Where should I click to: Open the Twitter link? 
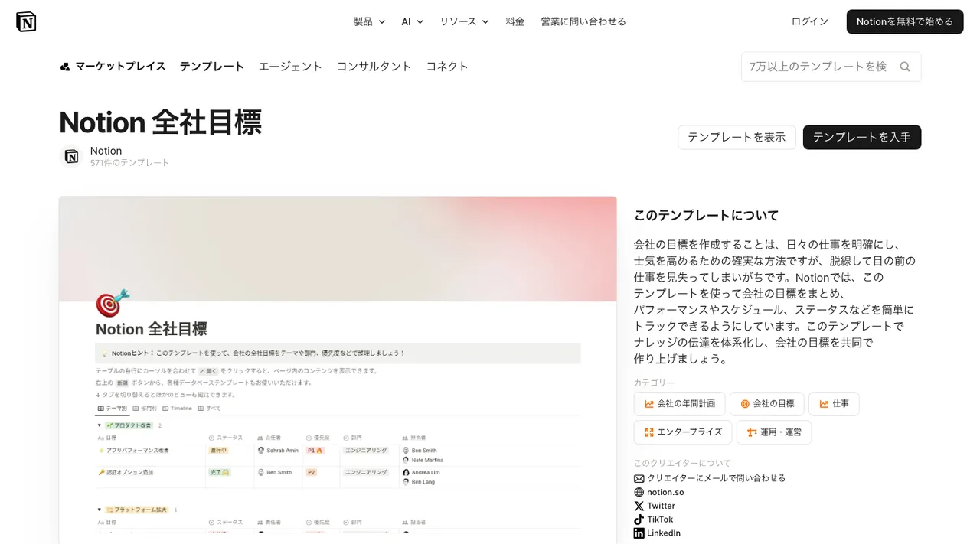(661, 506)
